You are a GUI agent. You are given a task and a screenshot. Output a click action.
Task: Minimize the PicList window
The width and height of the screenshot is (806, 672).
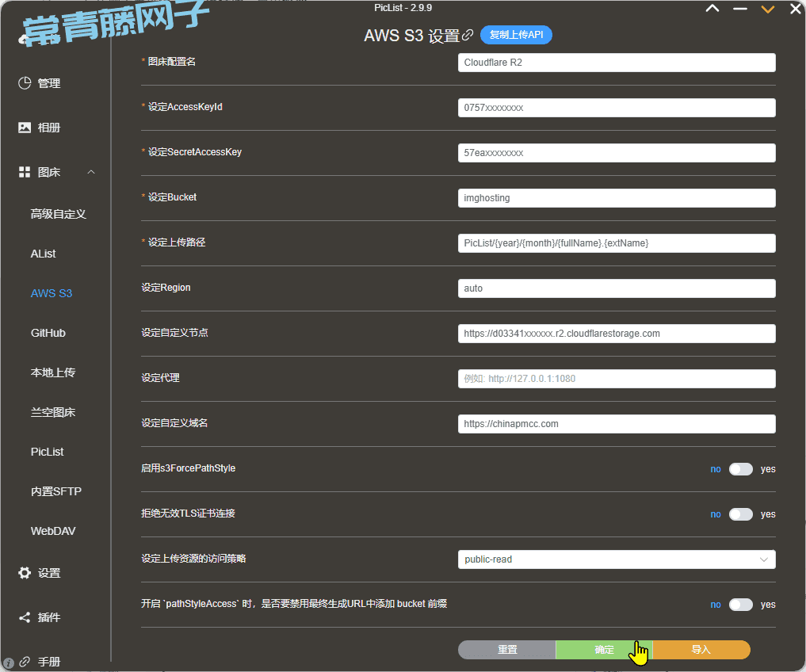pyautogui.click(x=740, y=9)
